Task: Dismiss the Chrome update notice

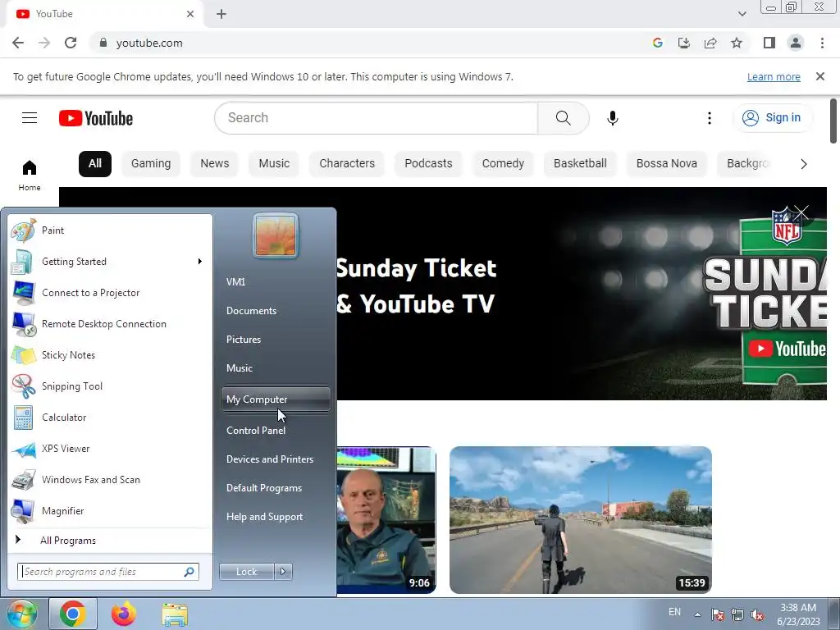Action: [820, 76]
